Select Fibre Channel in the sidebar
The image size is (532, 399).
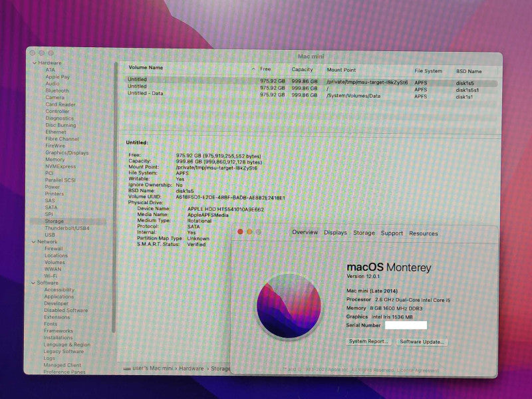point(62,139)
